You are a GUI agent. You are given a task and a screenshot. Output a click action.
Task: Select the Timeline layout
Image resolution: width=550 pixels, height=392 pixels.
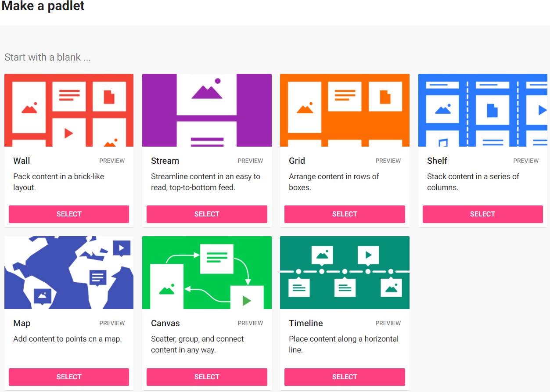(345, 377)
